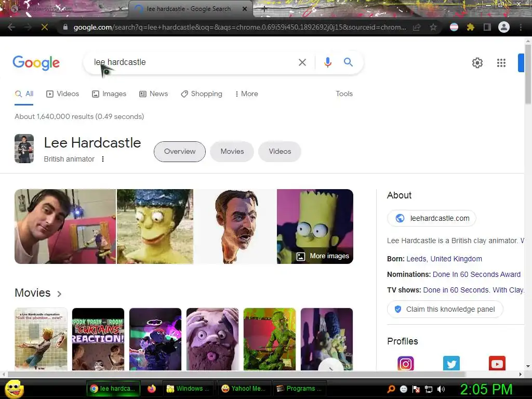Click Claim this knowledge panel
532x399 pixels.
[445, 310]
